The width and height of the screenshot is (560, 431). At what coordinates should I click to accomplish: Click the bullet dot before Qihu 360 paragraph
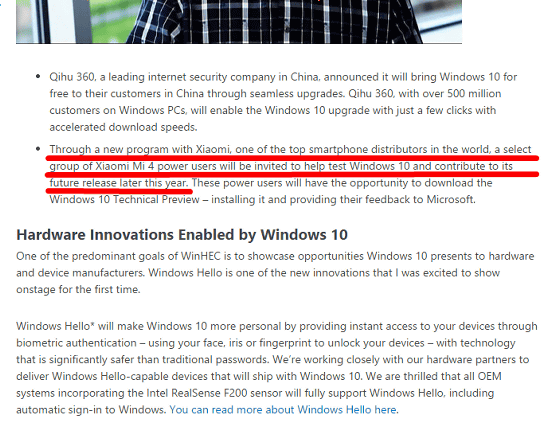point(38,76)
